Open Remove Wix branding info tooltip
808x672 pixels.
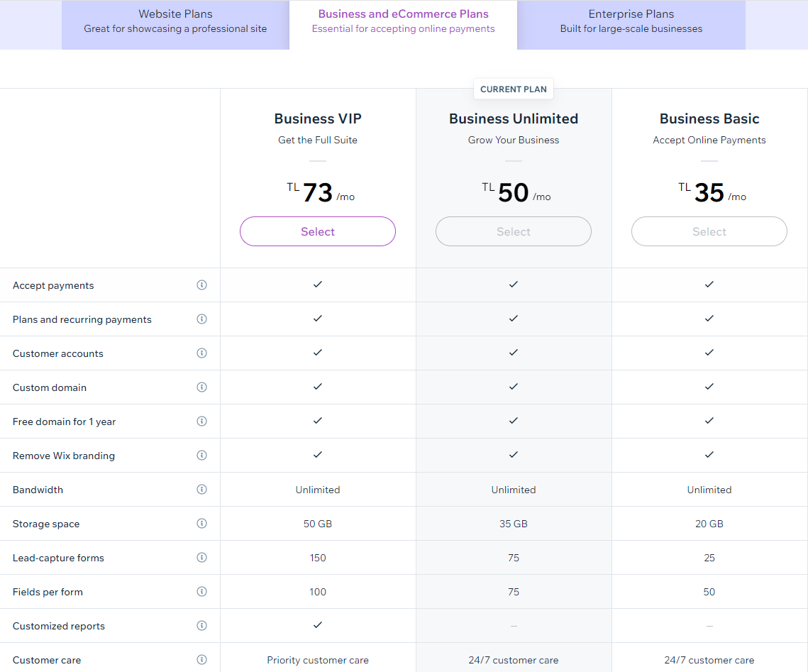click(x=201, y=456)
